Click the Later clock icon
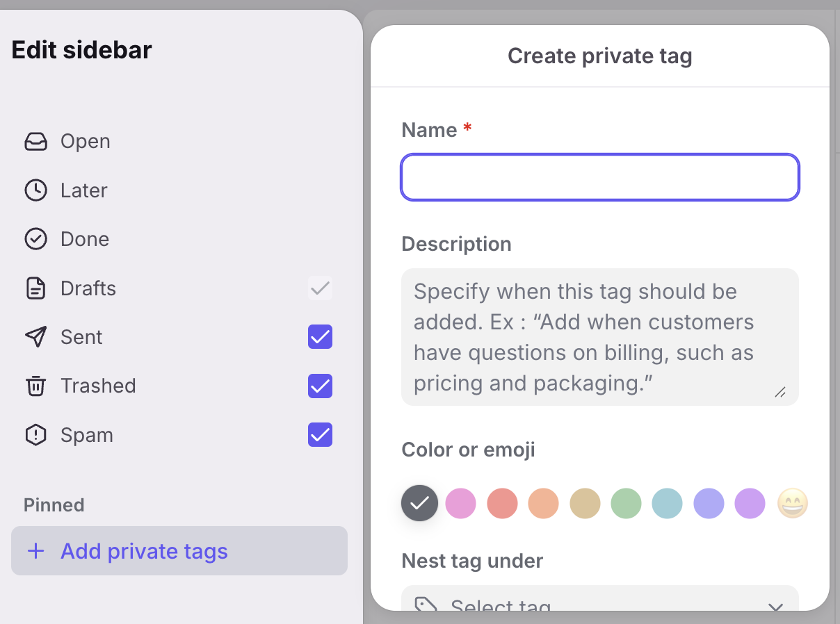This screenshot has width=840, height=624. pyautogui.click(x=35, y=190)
